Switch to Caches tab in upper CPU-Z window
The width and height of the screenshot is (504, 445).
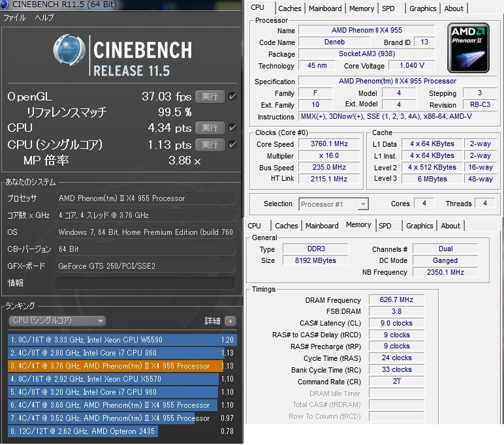coord(290,8)
